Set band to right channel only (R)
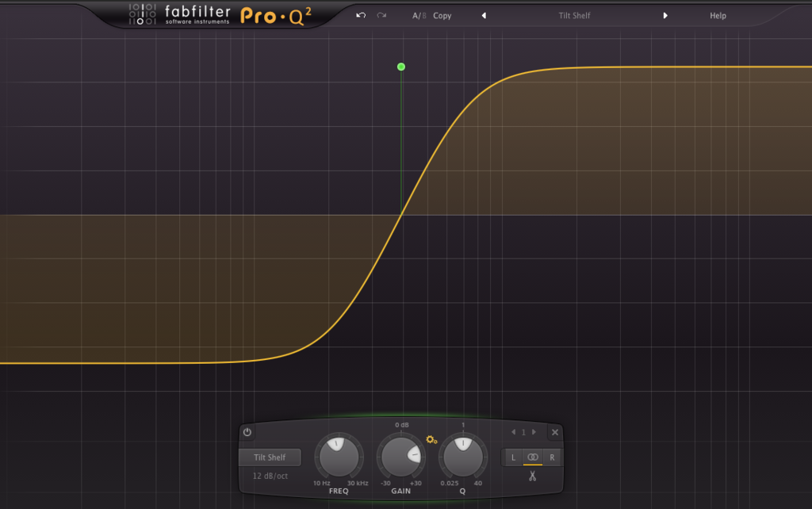Image resolution: width=812 pixels, height=509 pixels. tap(552, 457)
